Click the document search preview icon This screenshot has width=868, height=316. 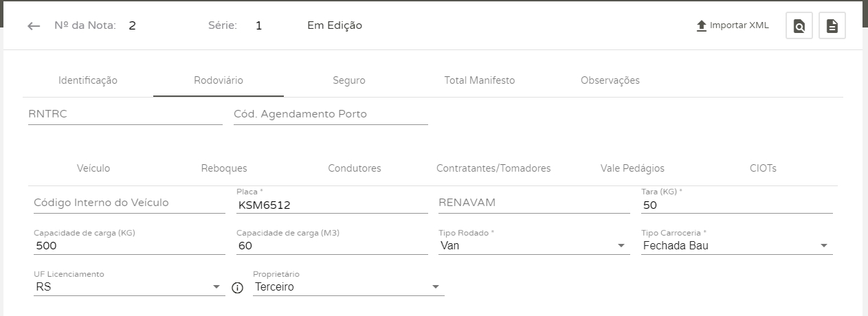pos(799,26)
